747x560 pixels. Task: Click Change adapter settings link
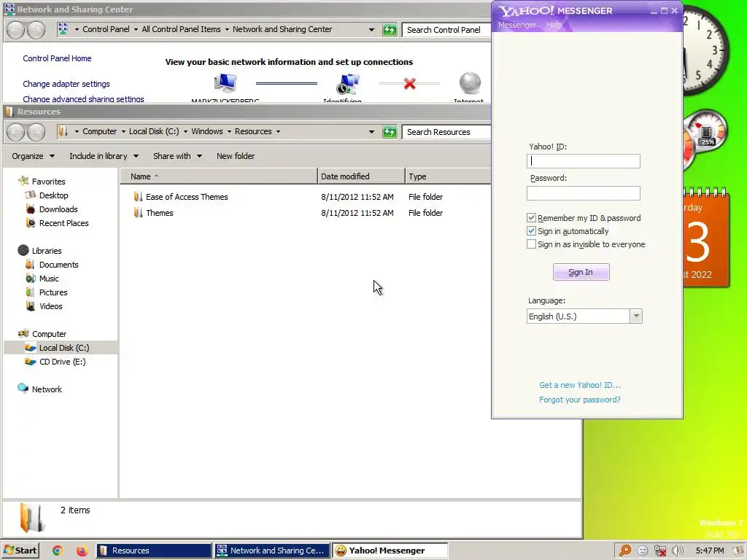coord(66,84)
